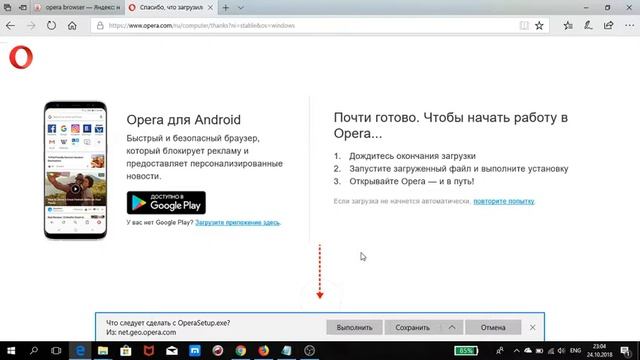Screen dimensions: 640x360
Task: Open a new tab with plus button
Action: point(225,7)
